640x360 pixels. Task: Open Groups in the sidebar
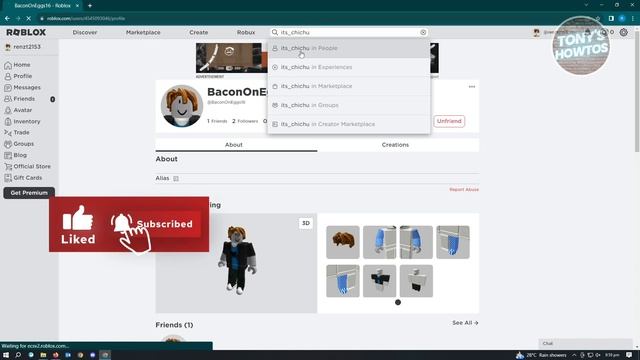pyautogui.click(x=19, y=144)
